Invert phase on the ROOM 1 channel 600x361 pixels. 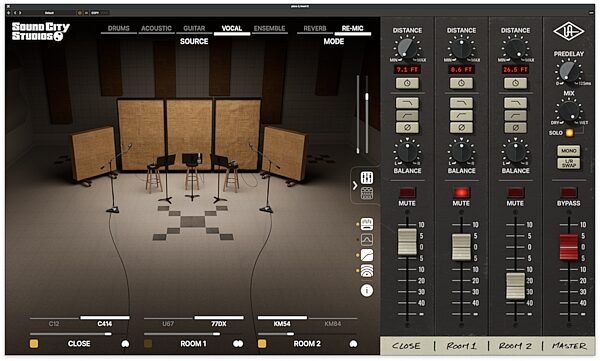tap(461, 127)
